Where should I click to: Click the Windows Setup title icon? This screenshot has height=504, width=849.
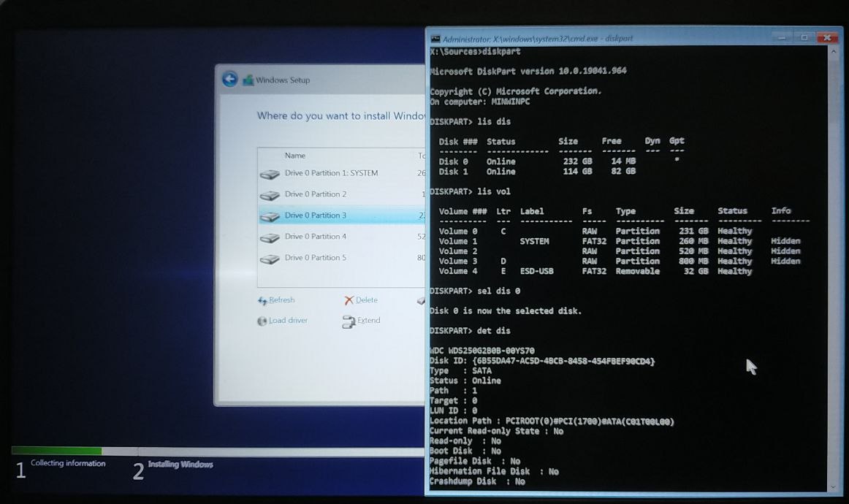click(248, 80)
